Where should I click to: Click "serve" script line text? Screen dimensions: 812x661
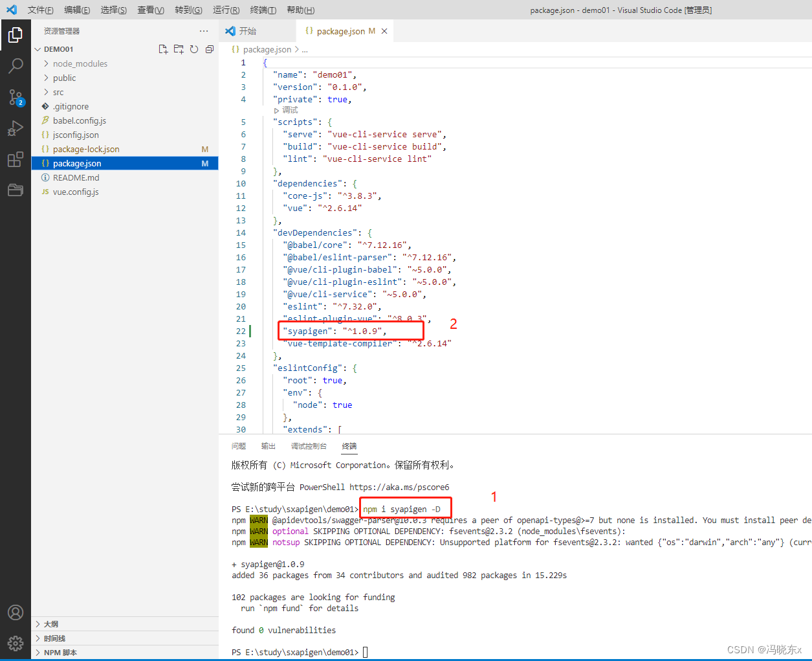pos(364,135)
